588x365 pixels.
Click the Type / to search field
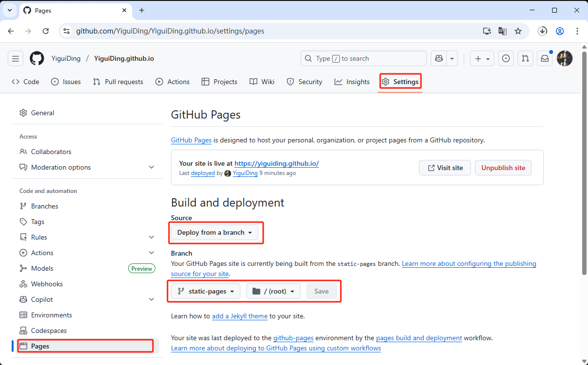(x=363, y=59)
